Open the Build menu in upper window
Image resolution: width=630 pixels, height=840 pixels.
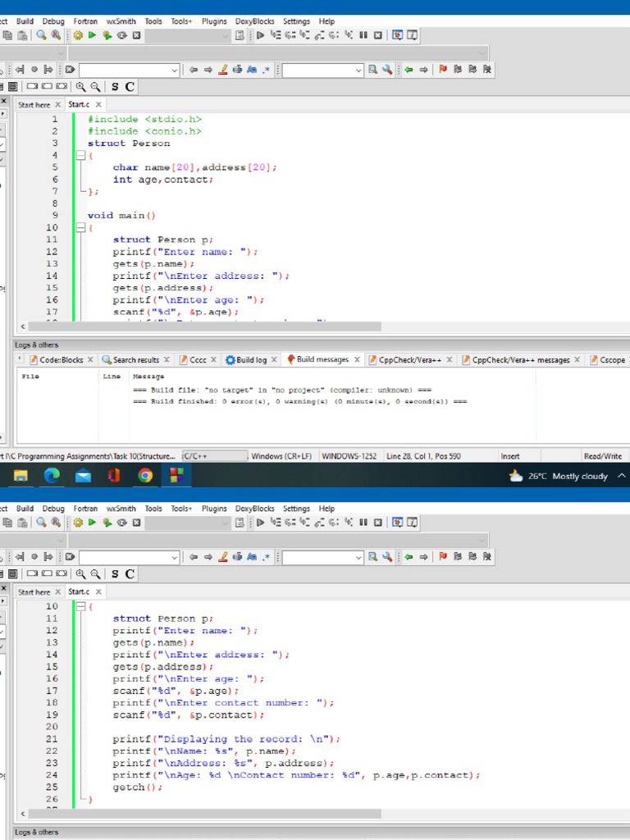click(x=25, y=21)
